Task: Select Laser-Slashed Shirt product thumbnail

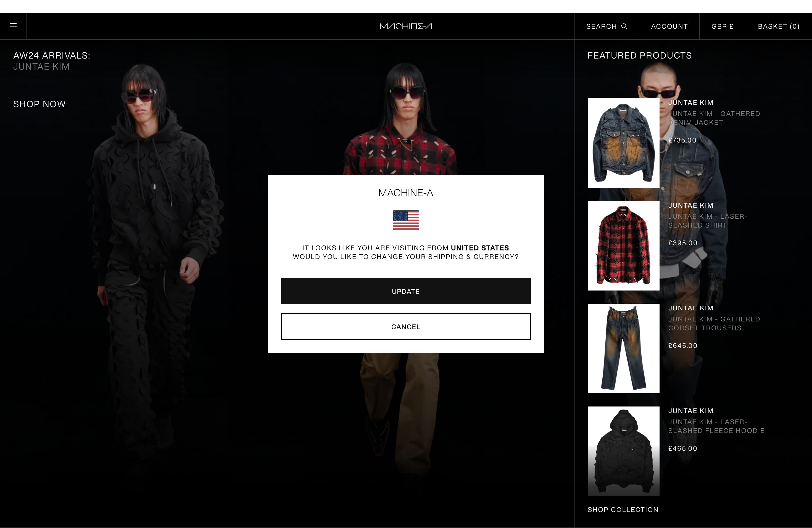Action: [x=623, y=246]
